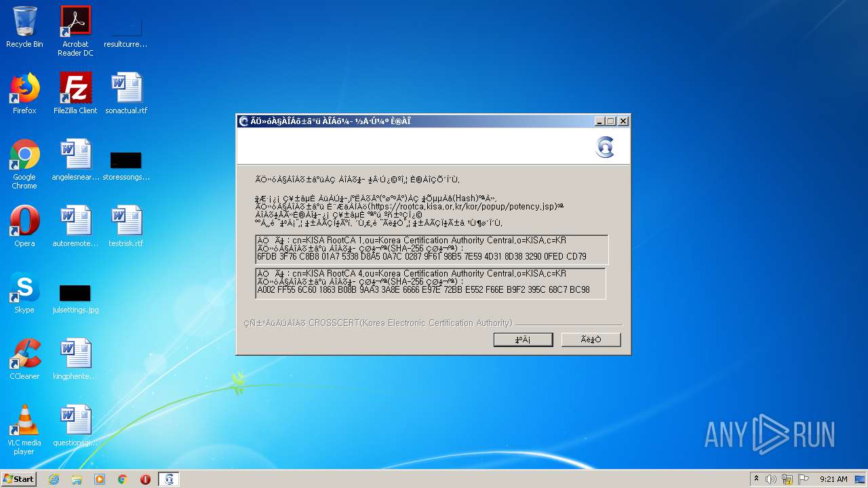Close the certificate dialog window
868x488 pixels.
[623, 121]
